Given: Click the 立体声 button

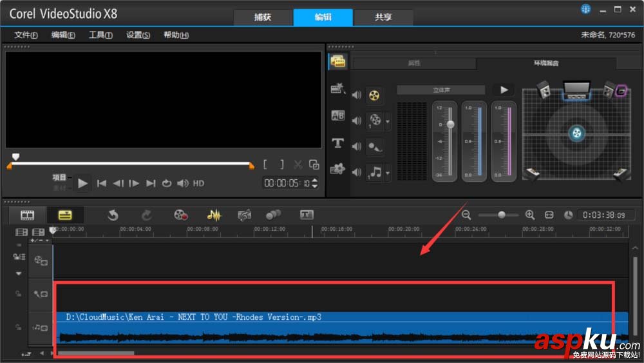Looking at the screenshot, I should tap(441, 90).
